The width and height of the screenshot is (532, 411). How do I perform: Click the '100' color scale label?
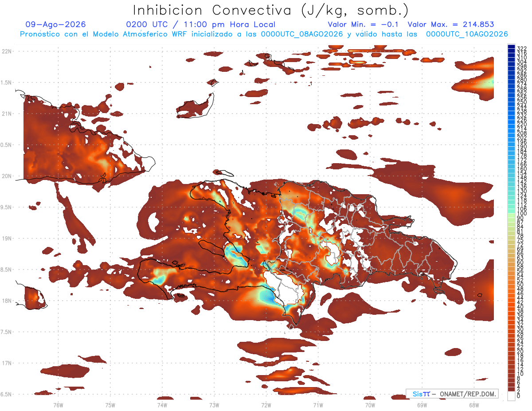coord(522,214)
